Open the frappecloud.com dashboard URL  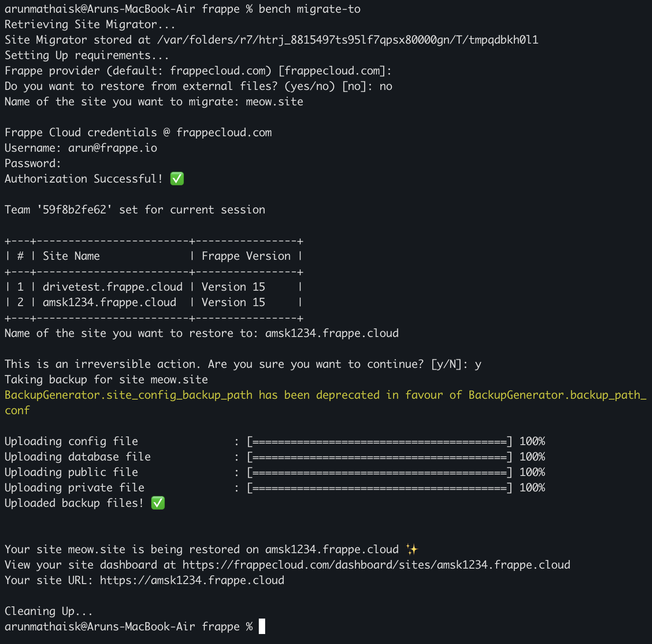376,565
